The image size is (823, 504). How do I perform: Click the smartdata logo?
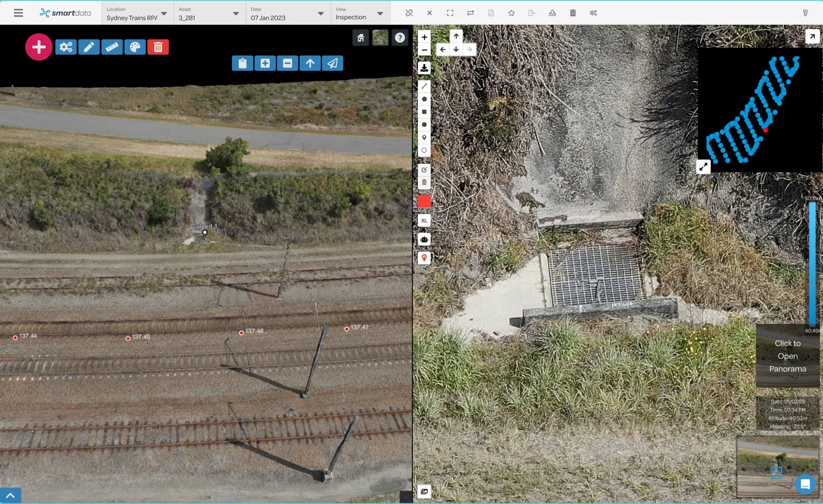tap(65, 13)
